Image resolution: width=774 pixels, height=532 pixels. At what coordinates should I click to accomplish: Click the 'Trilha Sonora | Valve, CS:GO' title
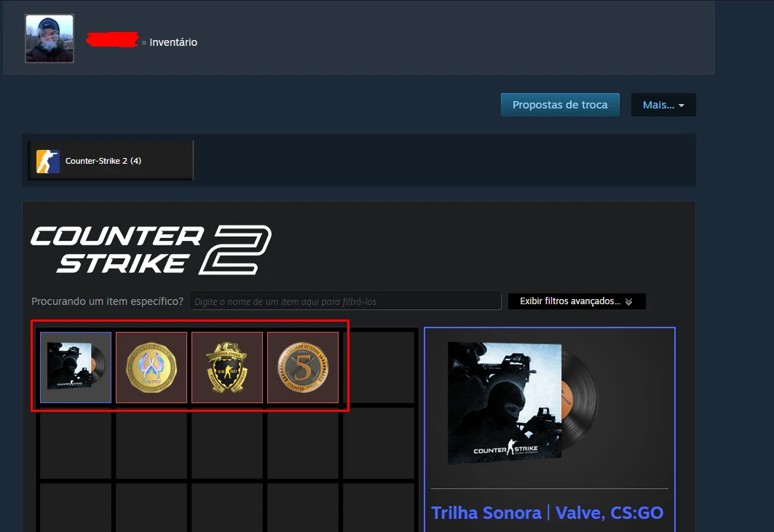pos(547,513)
